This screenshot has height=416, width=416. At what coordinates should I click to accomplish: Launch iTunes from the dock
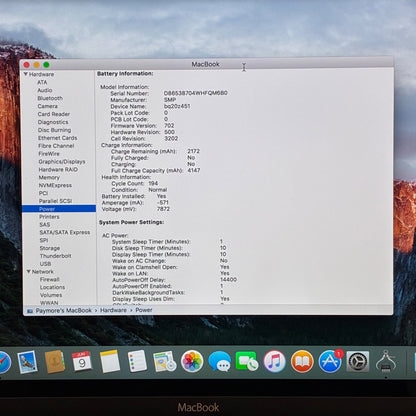(275, 361)
